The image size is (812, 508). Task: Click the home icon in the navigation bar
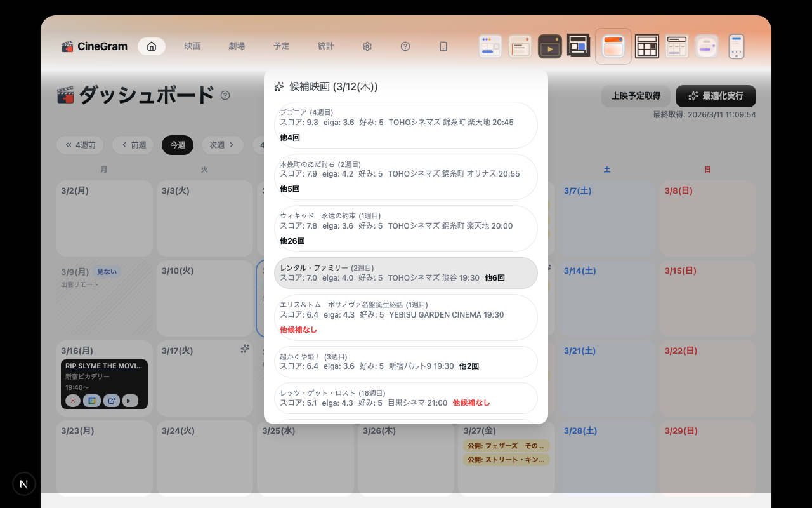[x=152, y=46]
